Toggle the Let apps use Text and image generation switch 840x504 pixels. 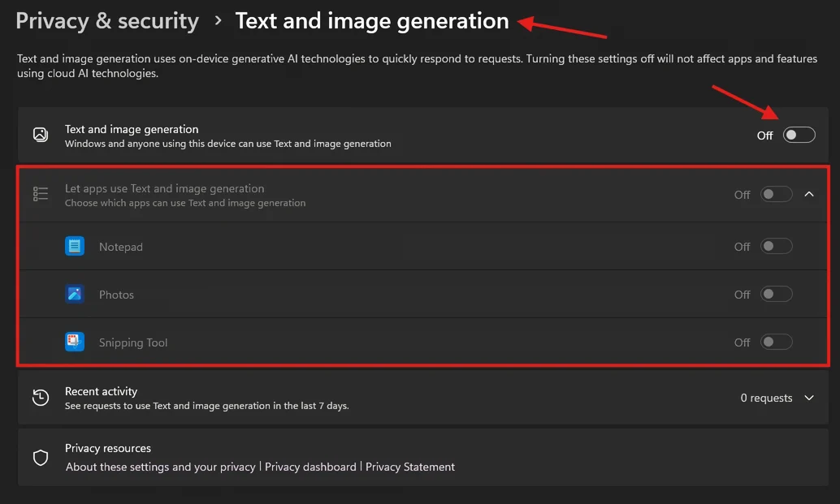click(777, 194)
